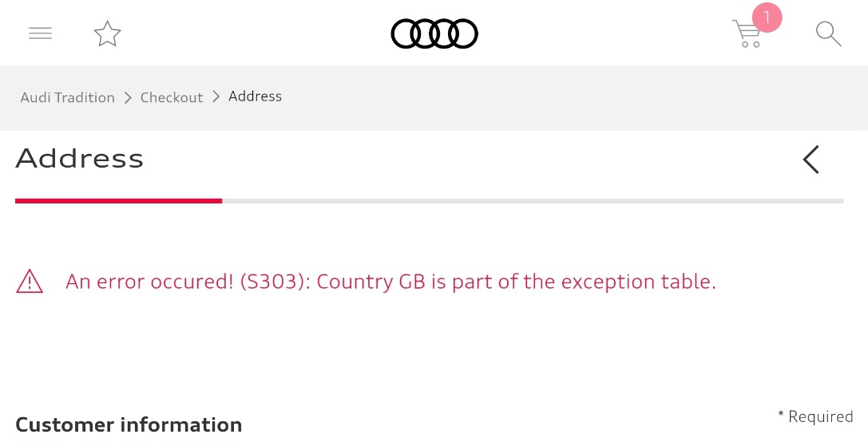Select the Address breadcrumb item
Image resolution: width=868 pixels, height=442 pixels.
pyautogui.click(x=256, y=97)
